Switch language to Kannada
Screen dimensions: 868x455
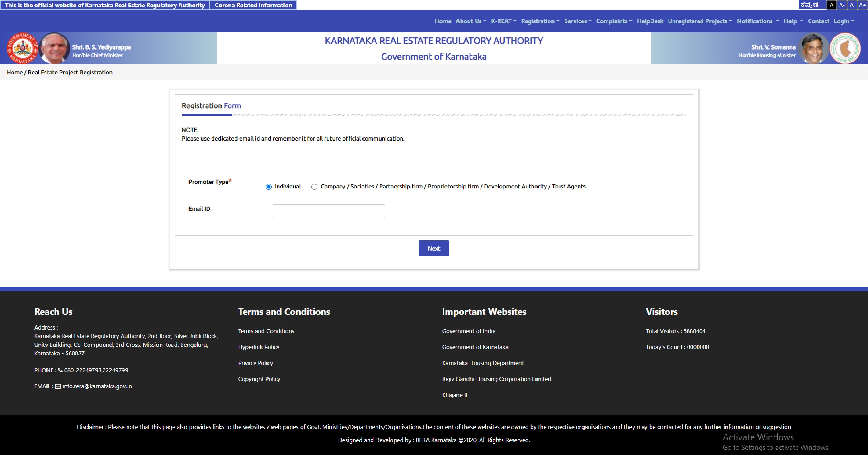809,5
